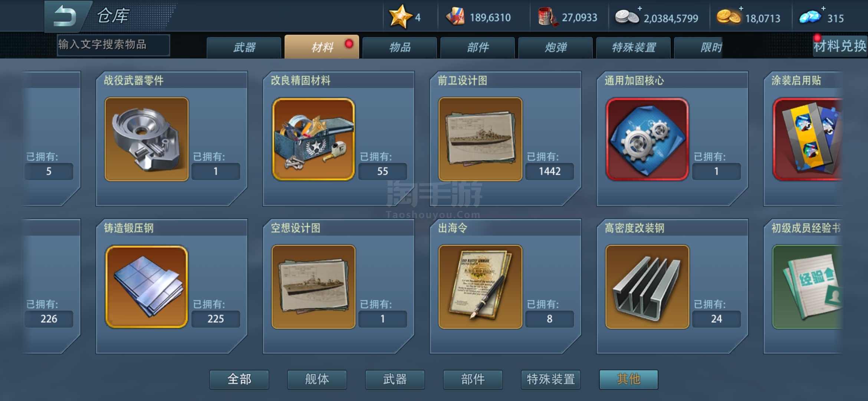Add gold coins via plus icon
868x401 pixels.
[x=741, y=8]
